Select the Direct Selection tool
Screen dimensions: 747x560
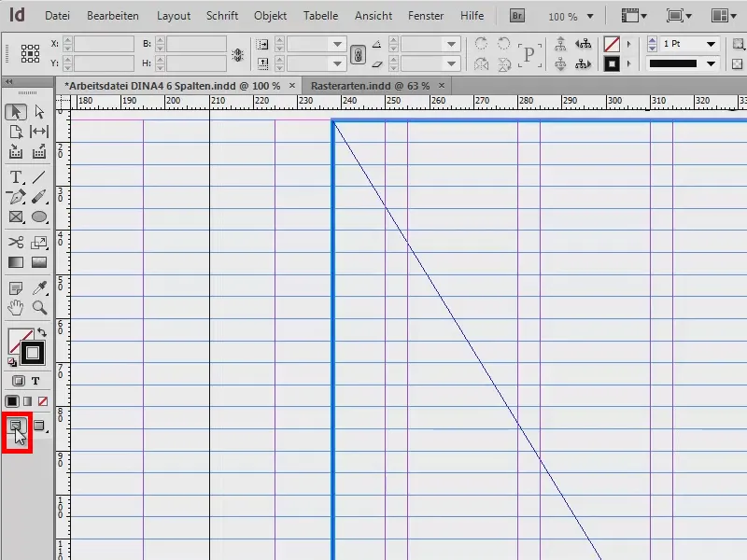click(37, 110)
